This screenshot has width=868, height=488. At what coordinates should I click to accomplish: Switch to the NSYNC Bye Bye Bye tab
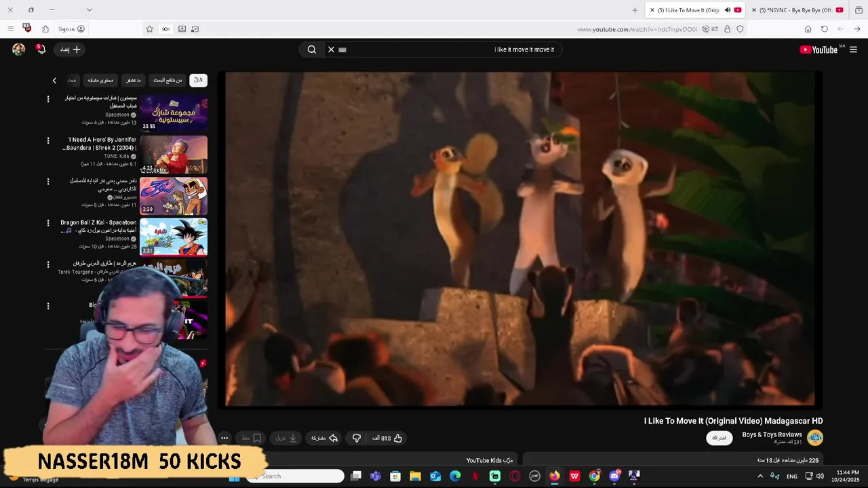795,10
